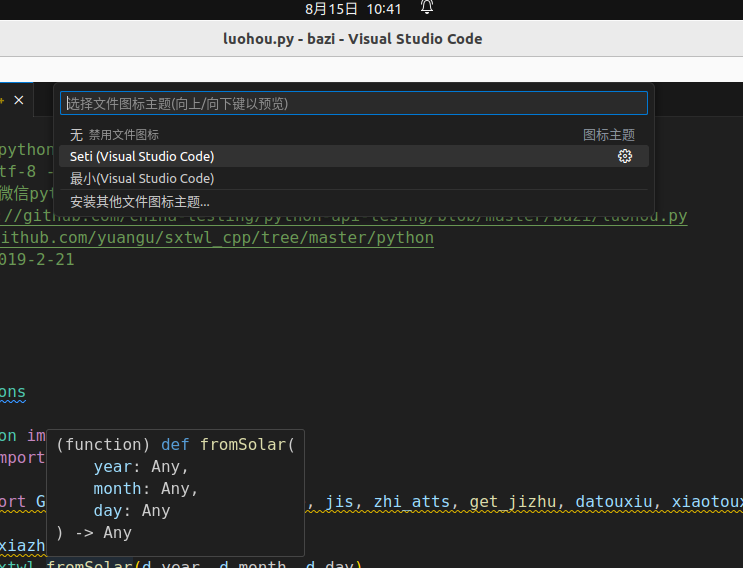Close the open editor tab

[19, 100]
